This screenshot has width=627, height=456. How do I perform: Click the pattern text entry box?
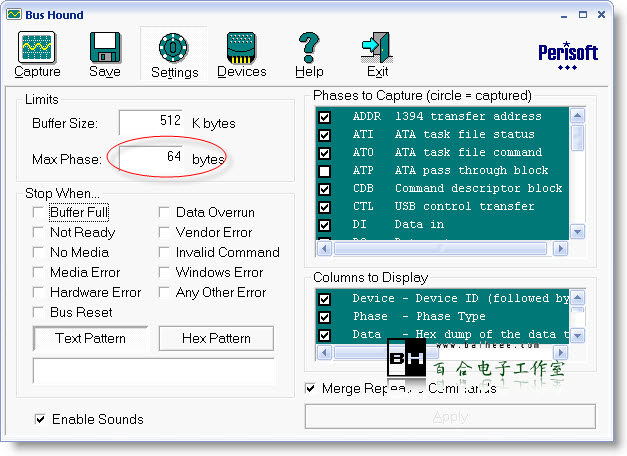pyautogui.click(x=154, y=371)
